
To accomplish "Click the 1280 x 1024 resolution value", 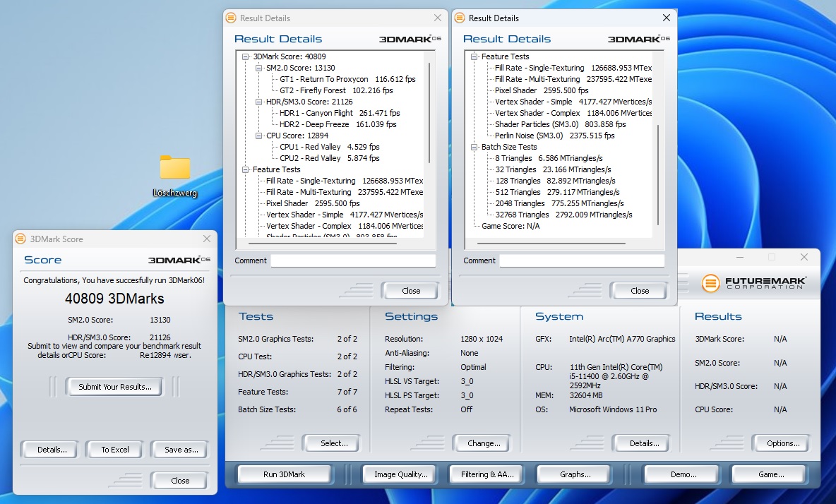I will pos(482,339).
